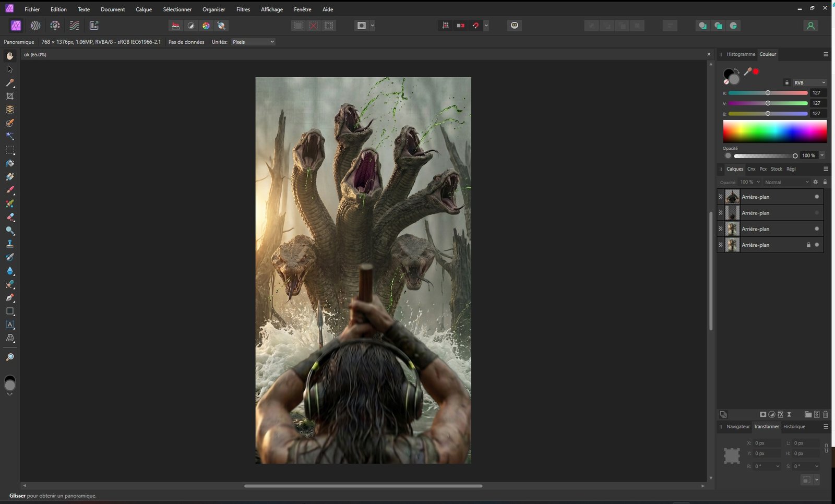
Task: Open the Stock panel tab
Action: point(777,169)
